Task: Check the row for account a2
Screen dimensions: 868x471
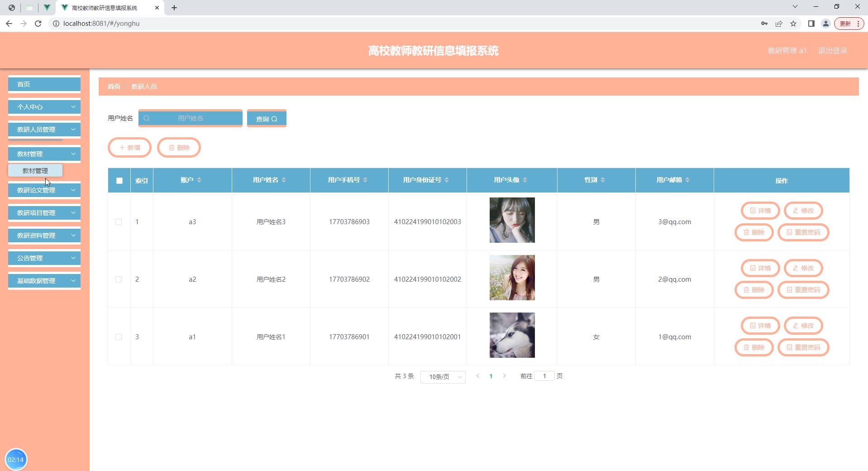Action: coord(119,279)
